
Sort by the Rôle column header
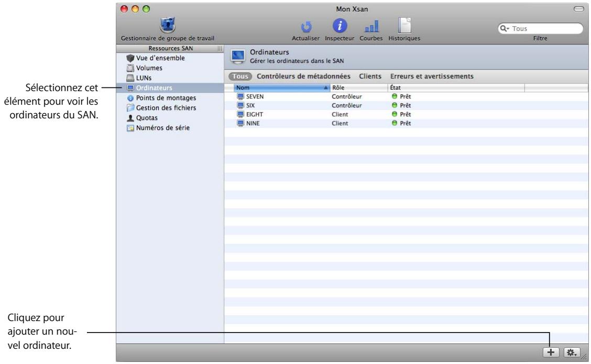[359, 87]
